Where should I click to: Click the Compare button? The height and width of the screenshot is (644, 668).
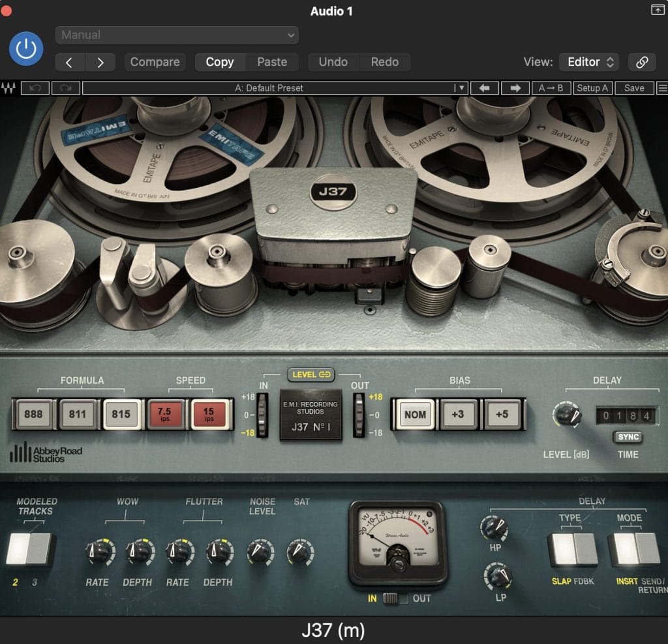click(155, 62)
